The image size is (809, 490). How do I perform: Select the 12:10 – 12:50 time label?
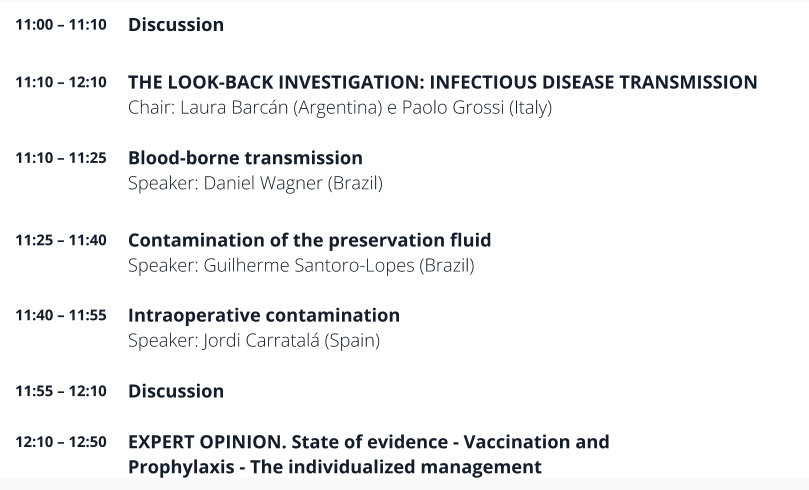coord(60,442)
